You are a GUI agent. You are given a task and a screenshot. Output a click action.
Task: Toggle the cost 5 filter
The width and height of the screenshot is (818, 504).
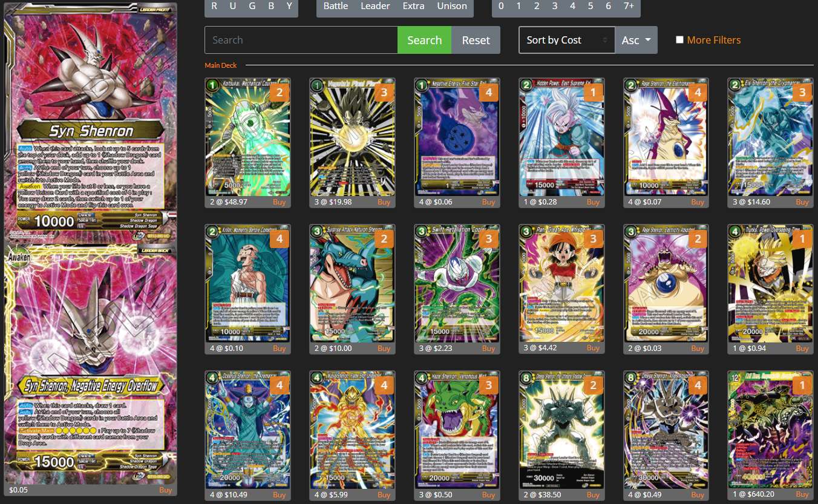coord(591,5)
